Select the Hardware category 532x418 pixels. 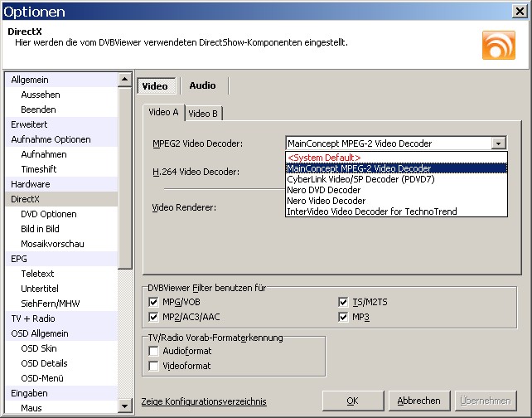click(61, 184)
